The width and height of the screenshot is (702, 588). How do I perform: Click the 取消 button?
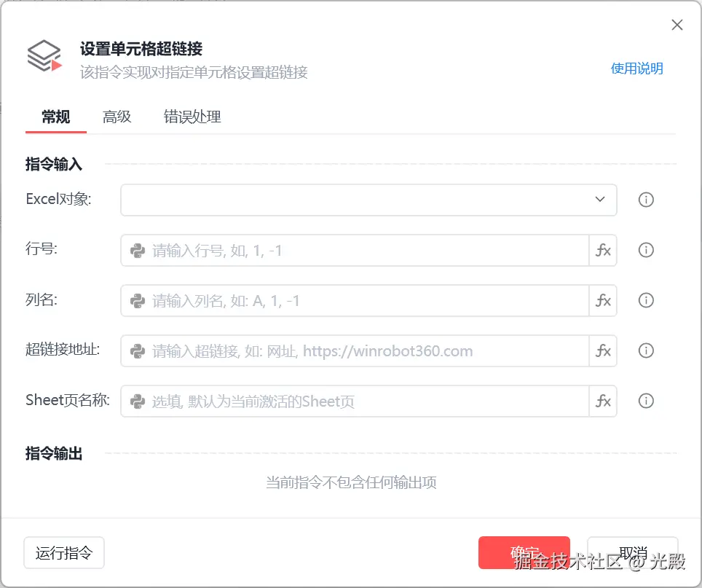(633, 552)
